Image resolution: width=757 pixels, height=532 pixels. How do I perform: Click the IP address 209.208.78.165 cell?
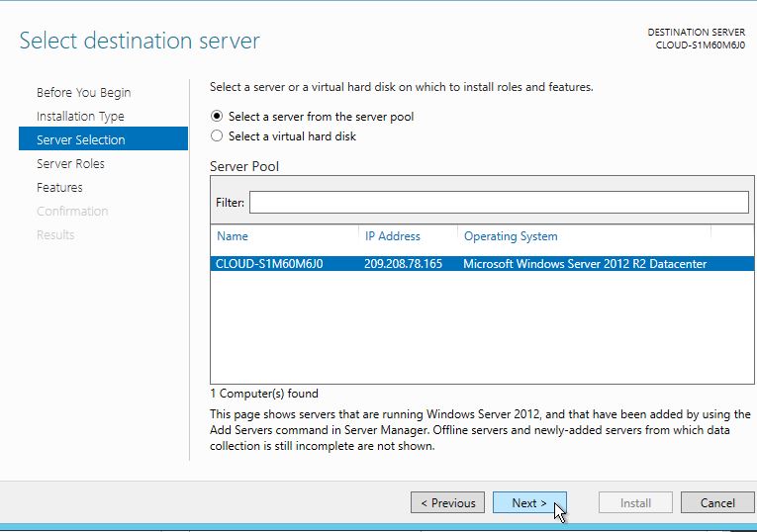(403, 264)
